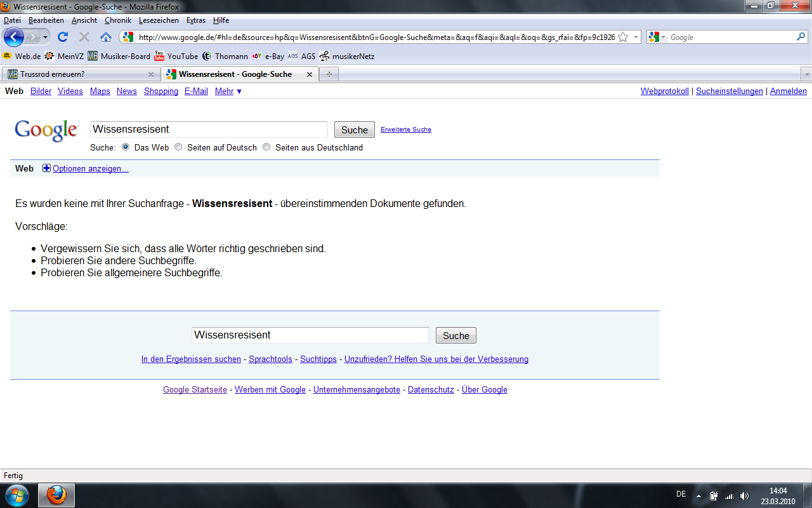This screenshot has width=812, height=508.
Task: Open the Bilder link
Action: 41,91
